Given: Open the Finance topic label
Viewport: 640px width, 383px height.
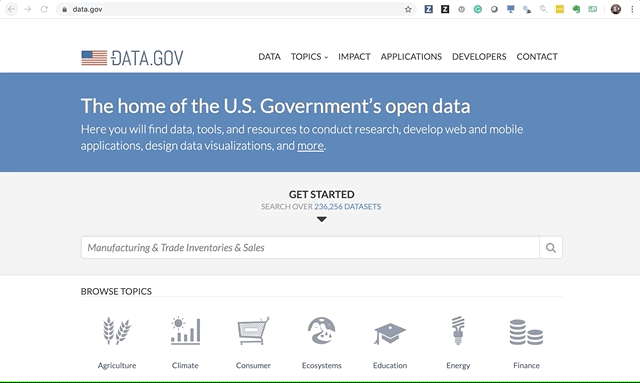Looking at the screenshot, I should point(526,365).
